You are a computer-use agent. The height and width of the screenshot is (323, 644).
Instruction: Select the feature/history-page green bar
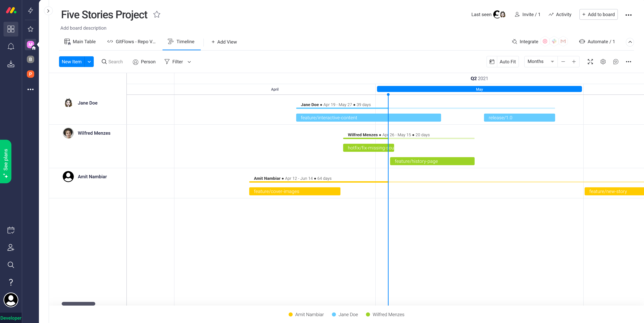432,161
